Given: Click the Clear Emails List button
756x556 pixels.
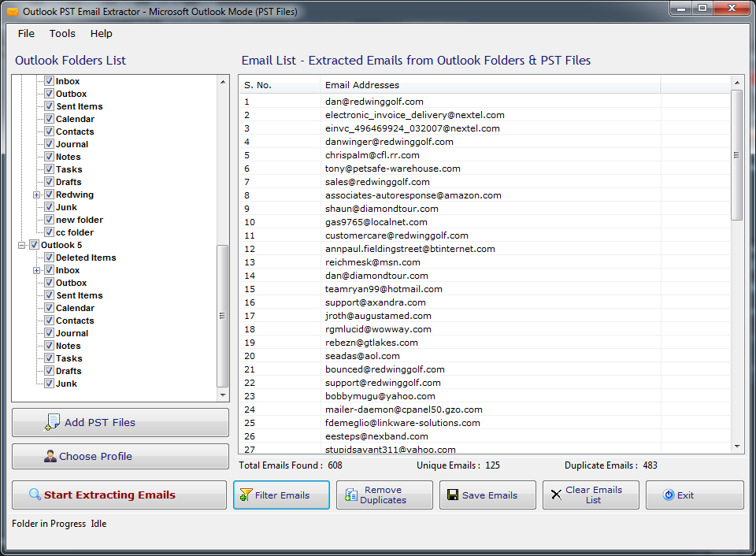Looking at the screenshot, I should click(x=591, y=495).
